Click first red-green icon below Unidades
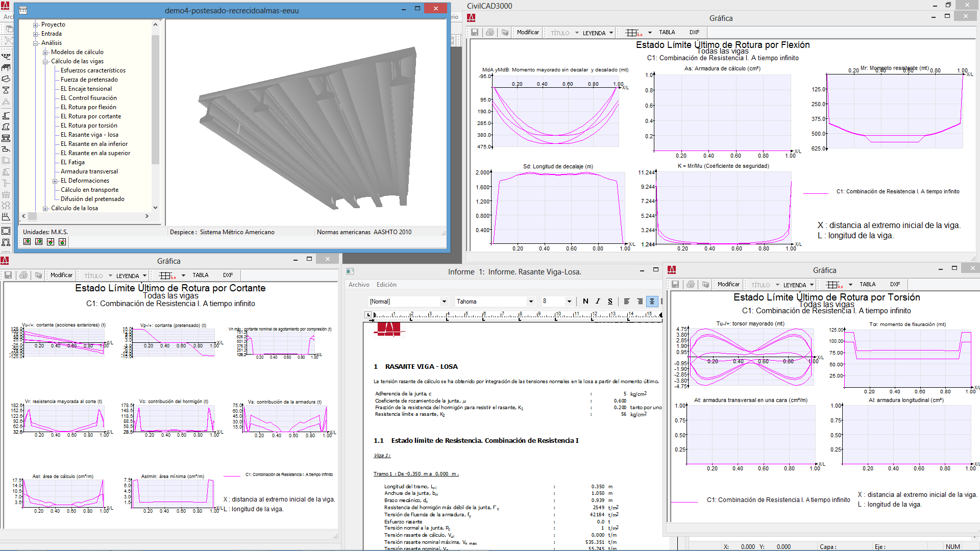This screenshot has height=551, width=980. pos(27,242)
